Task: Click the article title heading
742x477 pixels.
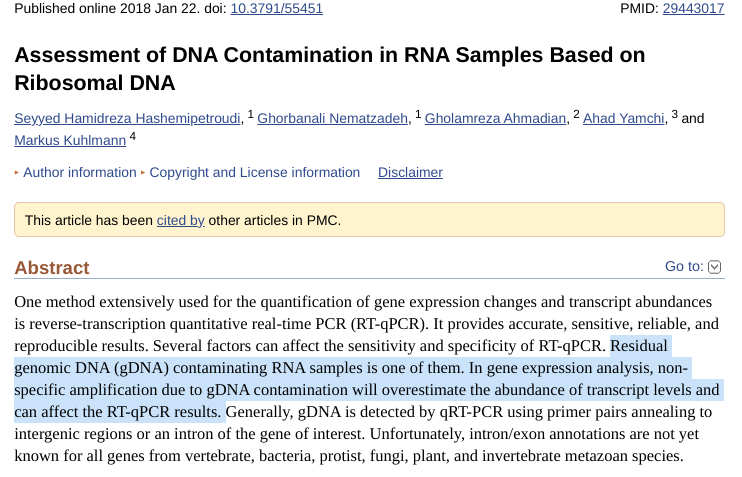Action: (330, 69)
